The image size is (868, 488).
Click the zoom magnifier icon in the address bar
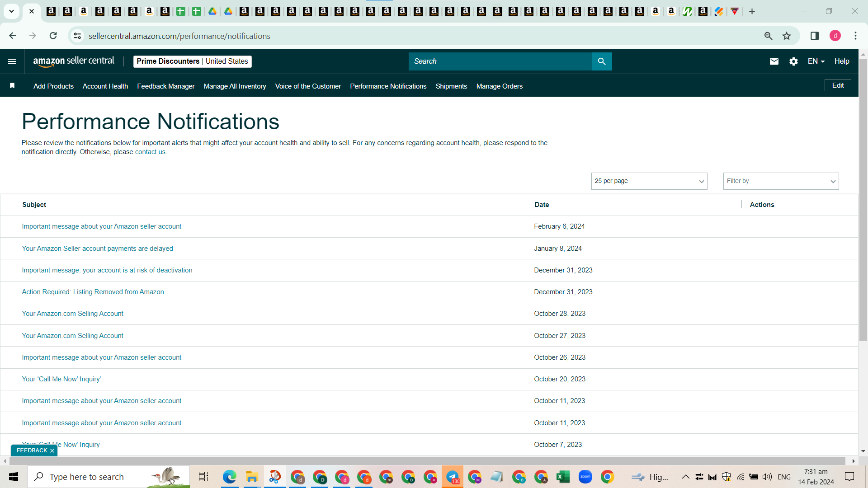(x=768, y=36)
